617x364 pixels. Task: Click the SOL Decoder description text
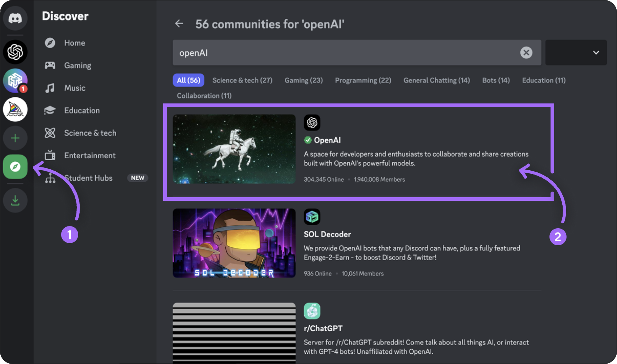click(x=412, y=253)
